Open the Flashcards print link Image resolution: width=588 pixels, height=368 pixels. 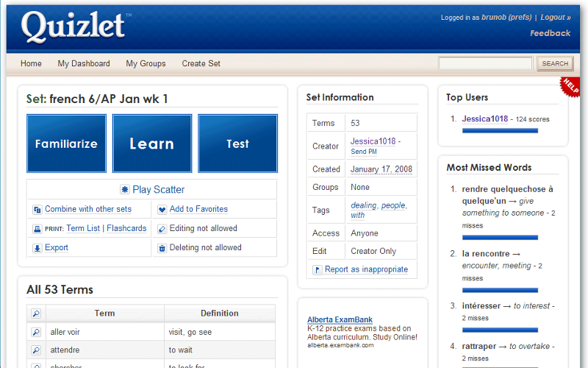[126, 229]
